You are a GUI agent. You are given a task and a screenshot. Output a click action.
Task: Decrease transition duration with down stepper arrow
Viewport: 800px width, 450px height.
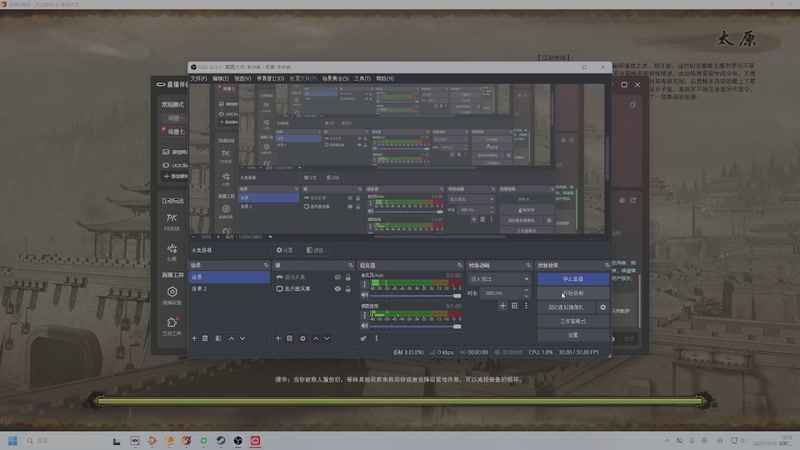[x=526, y=295]
